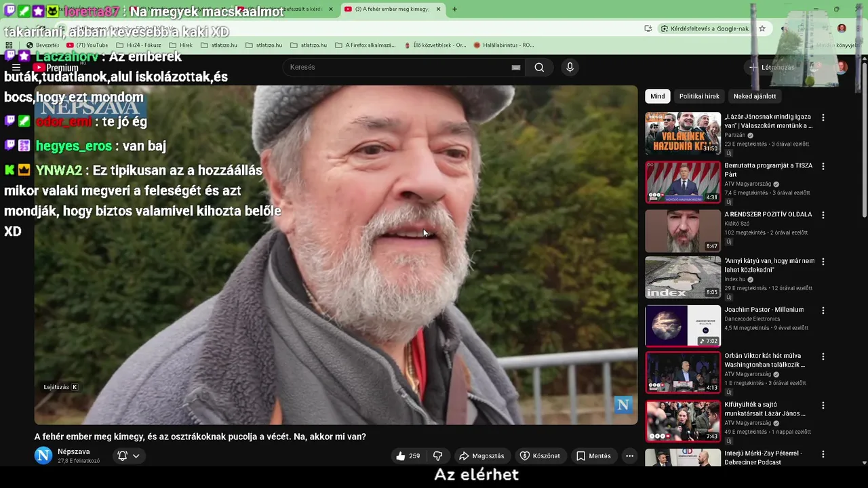Click the Népszava N logo watermark in the video
The image size is (868, 488).
click(x=623, y=405)
